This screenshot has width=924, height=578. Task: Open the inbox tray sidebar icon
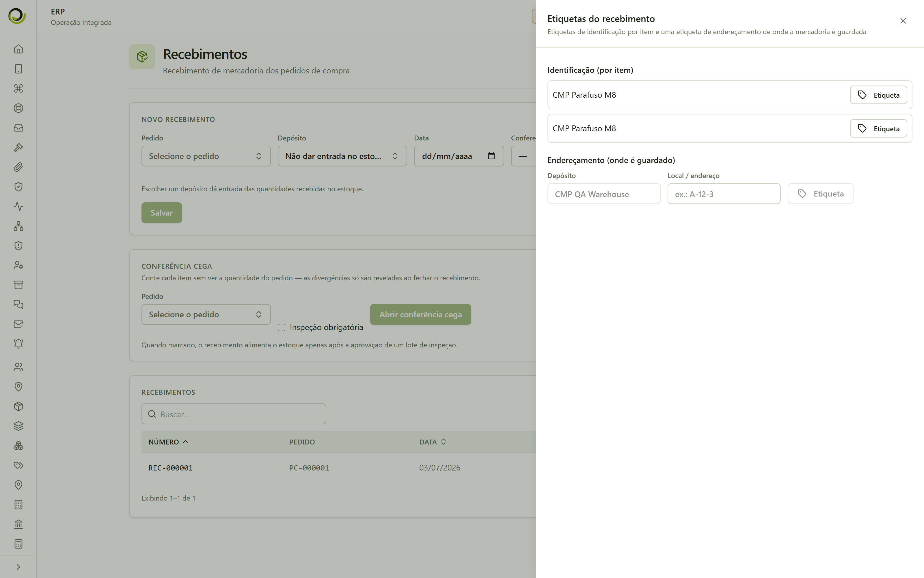(18, 128)
